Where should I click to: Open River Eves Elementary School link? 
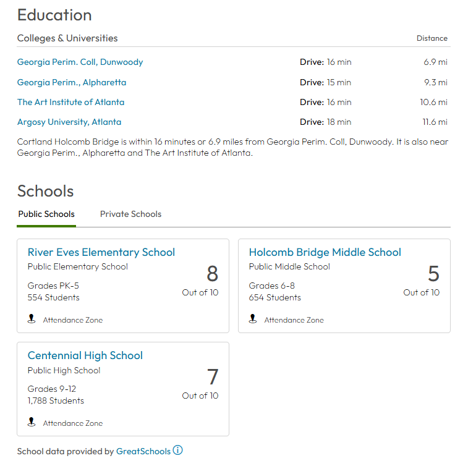[101, 252]
